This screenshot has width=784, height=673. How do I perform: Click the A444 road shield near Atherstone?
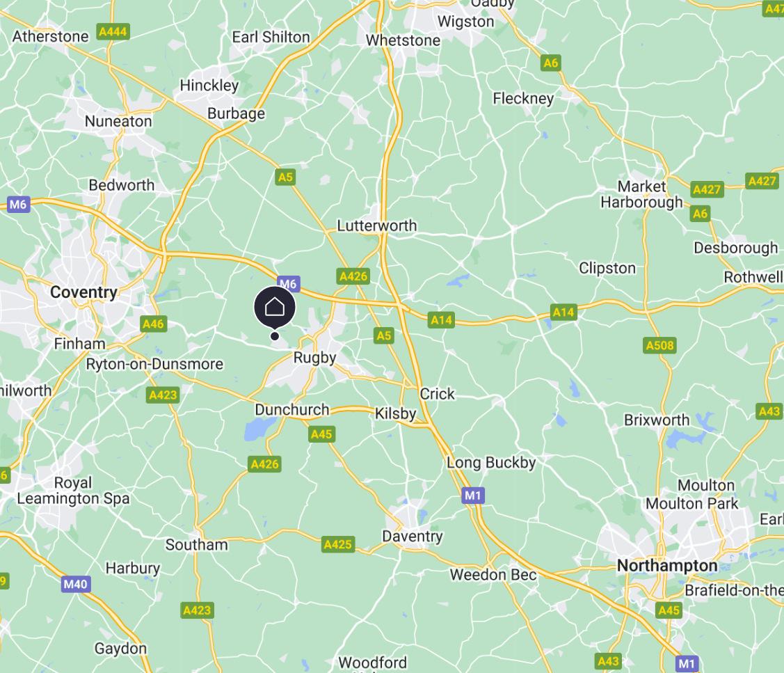[113, 32]
